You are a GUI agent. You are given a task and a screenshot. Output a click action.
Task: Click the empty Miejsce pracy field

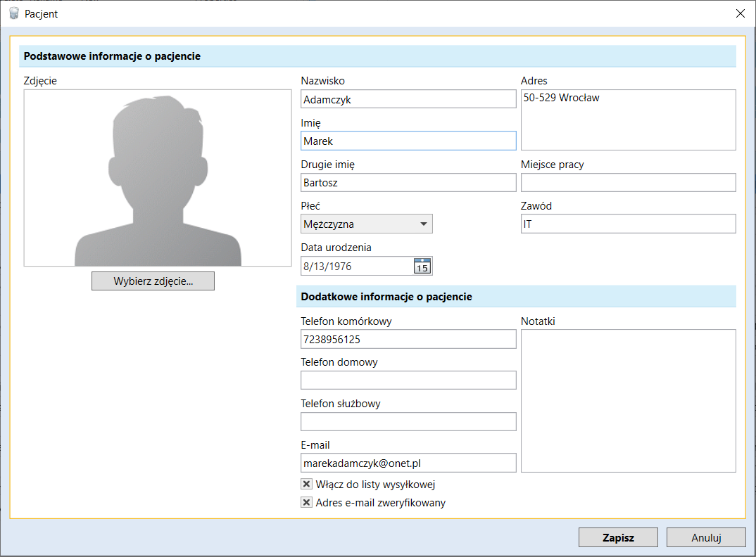point(628,183)
